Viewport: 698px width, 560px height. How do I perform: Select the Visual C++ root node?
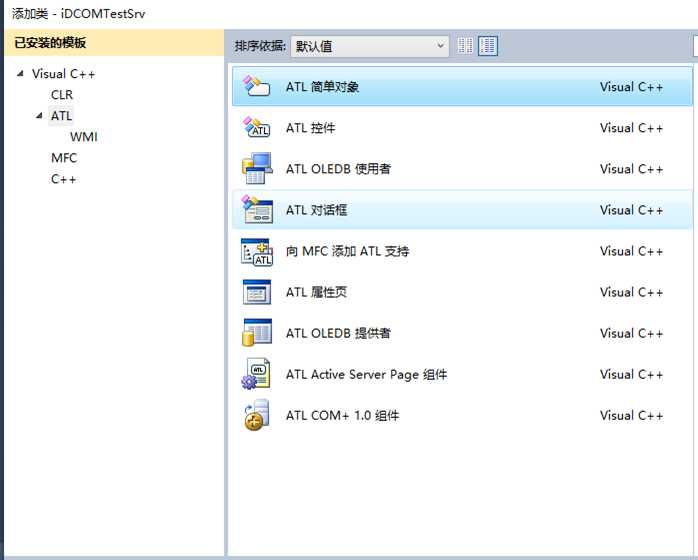click(64, 74)
